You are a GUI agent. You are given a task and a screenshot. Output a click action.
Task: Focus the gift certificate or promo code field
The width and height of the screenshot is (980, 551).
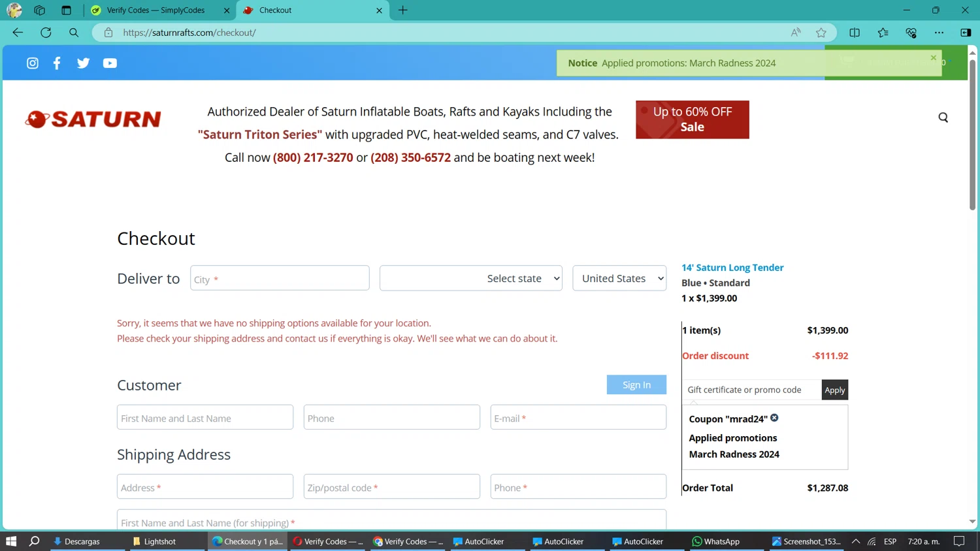[751, 390]
